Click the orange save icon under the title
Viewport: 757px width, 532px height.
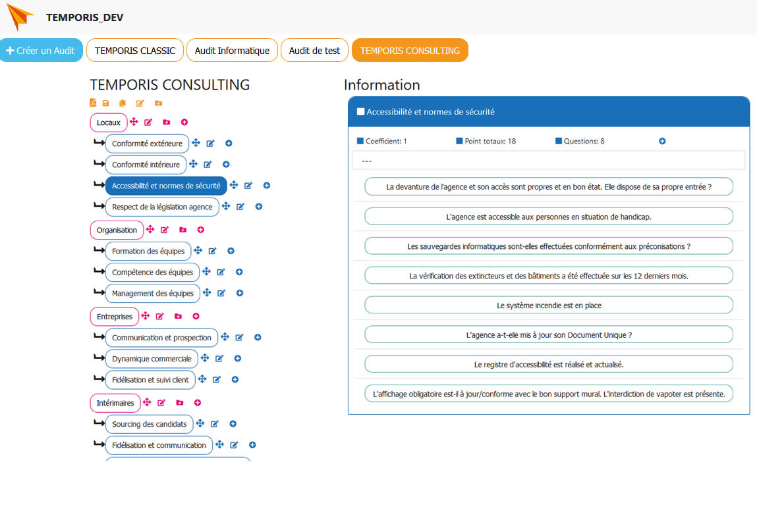(106, 103)
